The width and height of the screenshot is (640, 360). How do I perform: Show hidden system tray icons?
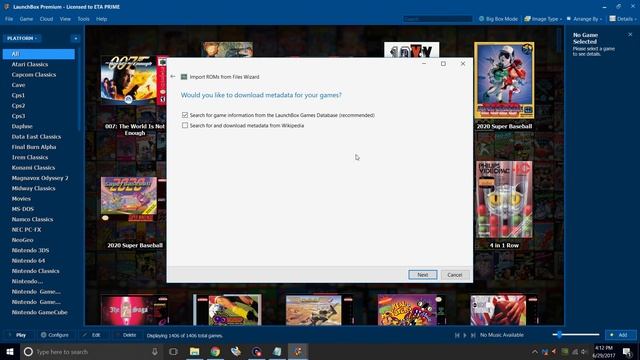pos(535,351)
